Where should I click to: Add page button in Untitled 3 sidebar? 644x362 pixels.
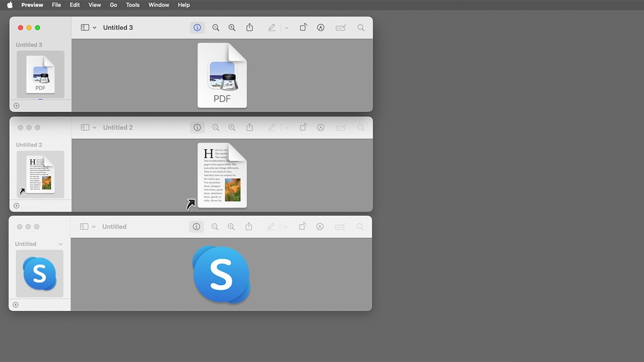[x=16, y=106]
